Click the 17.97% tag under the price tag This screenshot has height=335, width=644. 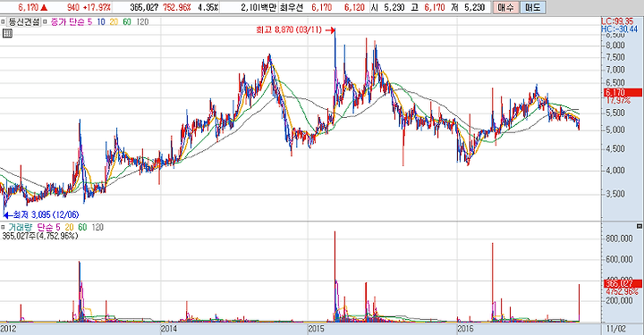pos(618,101)
